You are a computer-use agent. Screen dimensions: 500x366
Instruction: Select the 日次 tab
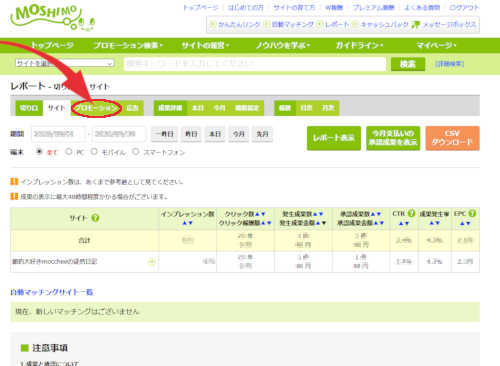coord(306,108)
